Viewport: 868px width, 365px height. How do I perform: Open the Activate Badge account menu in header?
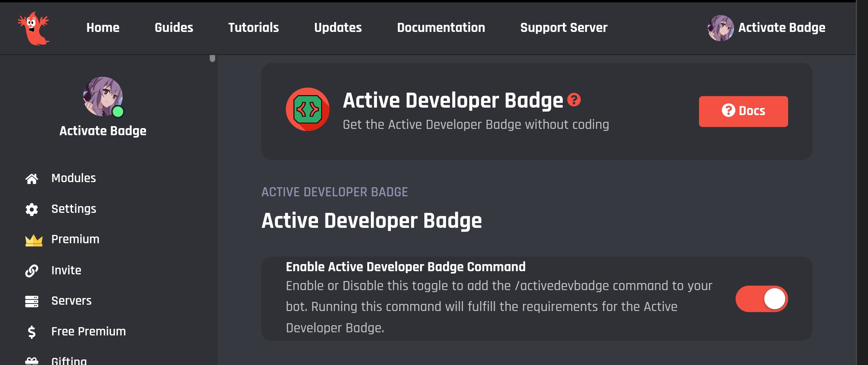[766, 28]
